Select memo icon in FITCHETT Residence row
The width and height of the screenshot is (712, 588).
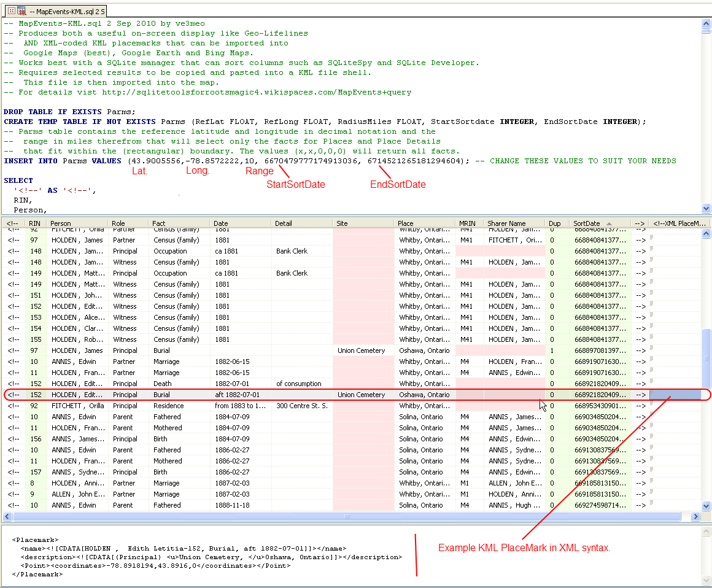652,403
